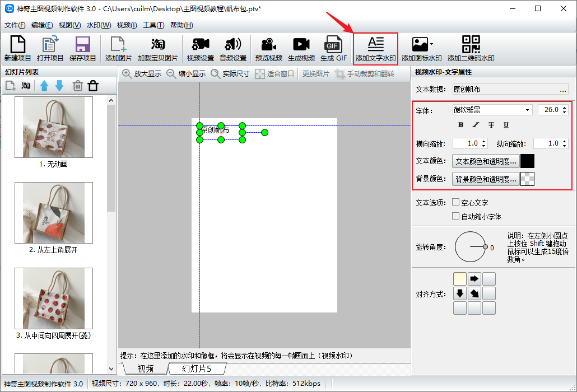The height and width of the screenshot is (392, 577).
Task: Move slide up with blue up arrow
Action: coord(44,86)
